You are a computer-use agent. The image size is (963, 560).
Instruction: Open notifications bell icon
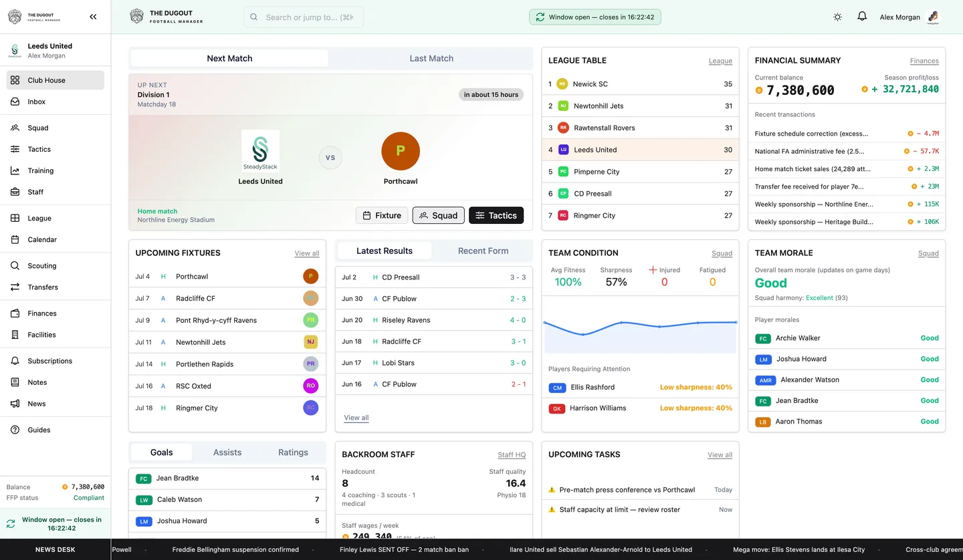pos(862,17)
